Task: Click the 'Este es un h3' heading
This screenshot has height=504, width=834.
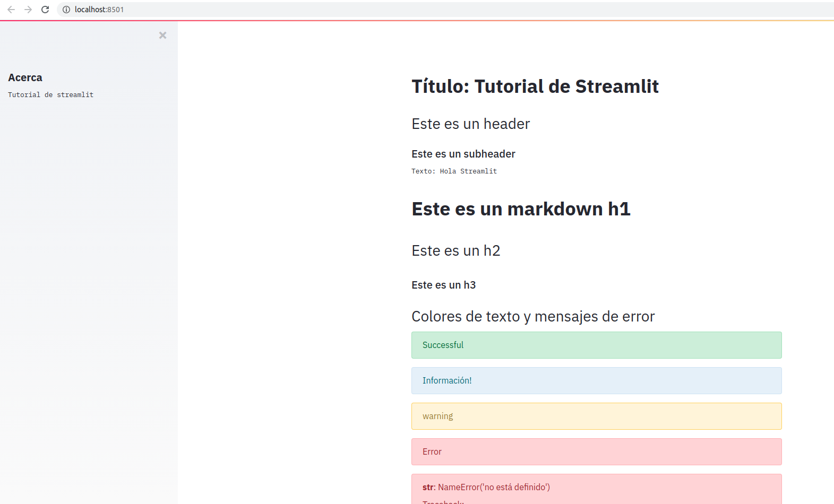Action: click(x=443, y=285)
